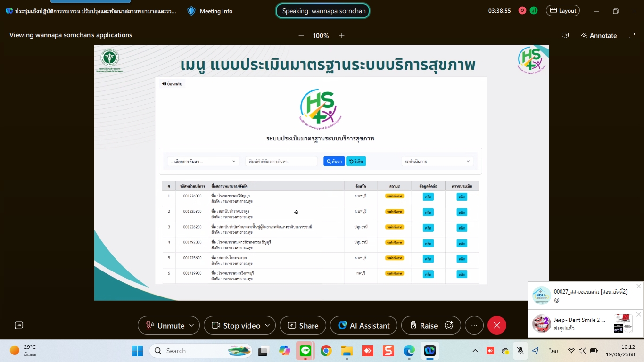Click the จังหวัด column header
Screen dimensions: 644x362
tap(361, 186)
